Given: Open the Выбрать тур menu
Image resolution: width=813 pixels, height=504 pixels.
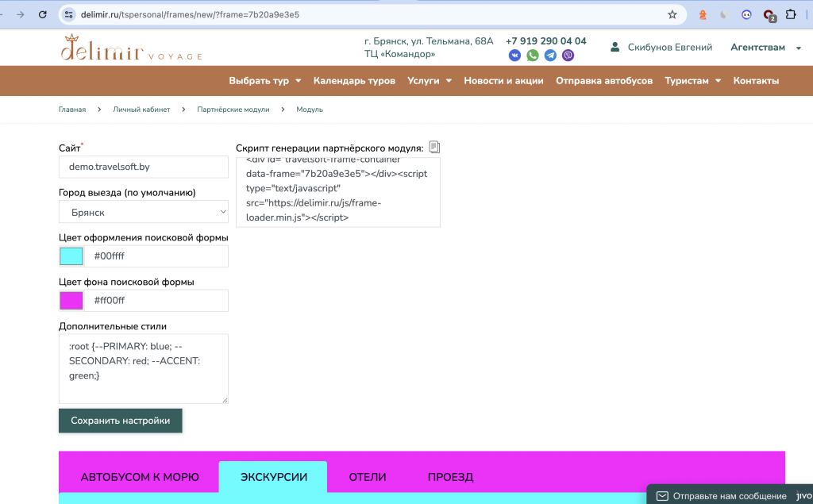Looking at the screenshot, I should (265, 81).
